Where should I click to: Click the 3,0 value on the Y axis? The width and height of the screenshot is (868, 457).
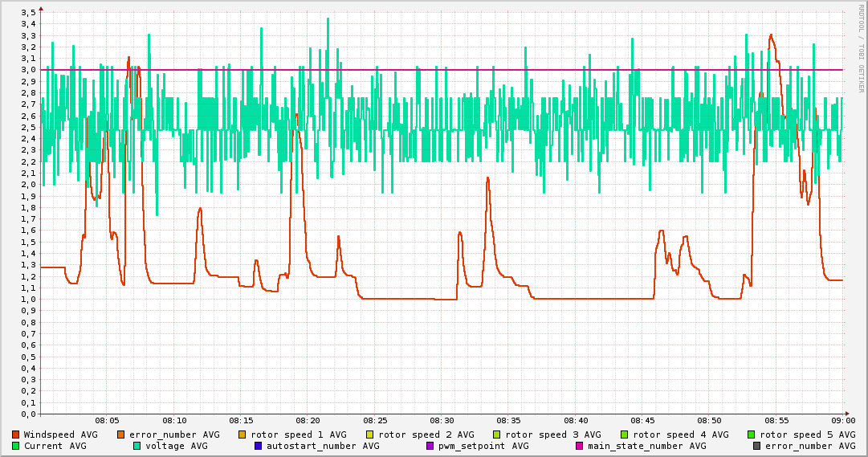[29, 70]
